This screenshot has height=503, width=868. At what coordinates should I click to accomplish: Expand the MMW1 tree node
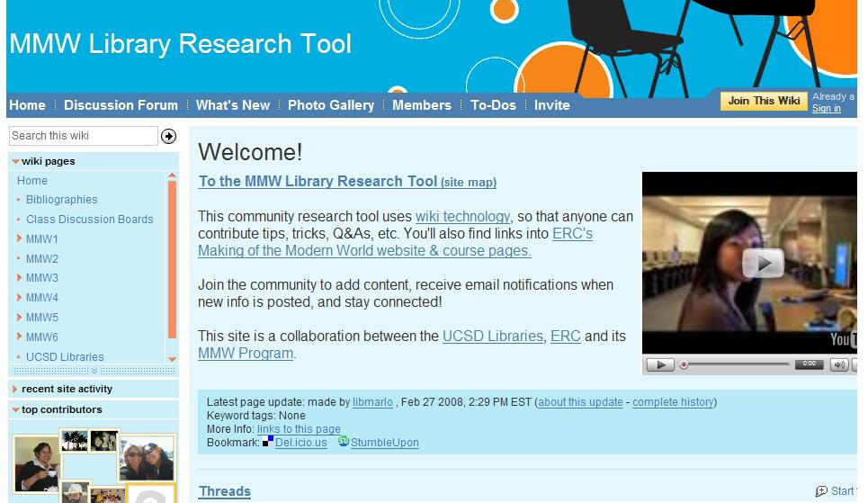click(x=20, y=238)
